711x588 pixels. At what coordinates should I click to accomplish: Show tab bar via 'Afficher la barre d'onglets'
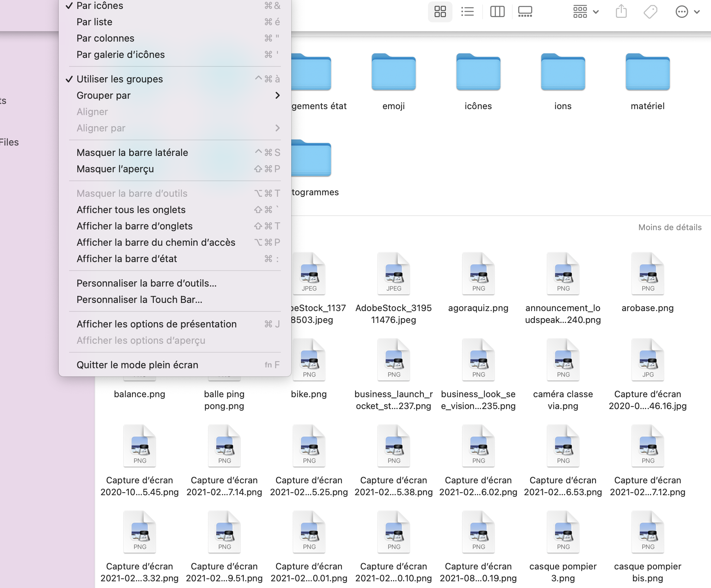(x=175, y=226)
